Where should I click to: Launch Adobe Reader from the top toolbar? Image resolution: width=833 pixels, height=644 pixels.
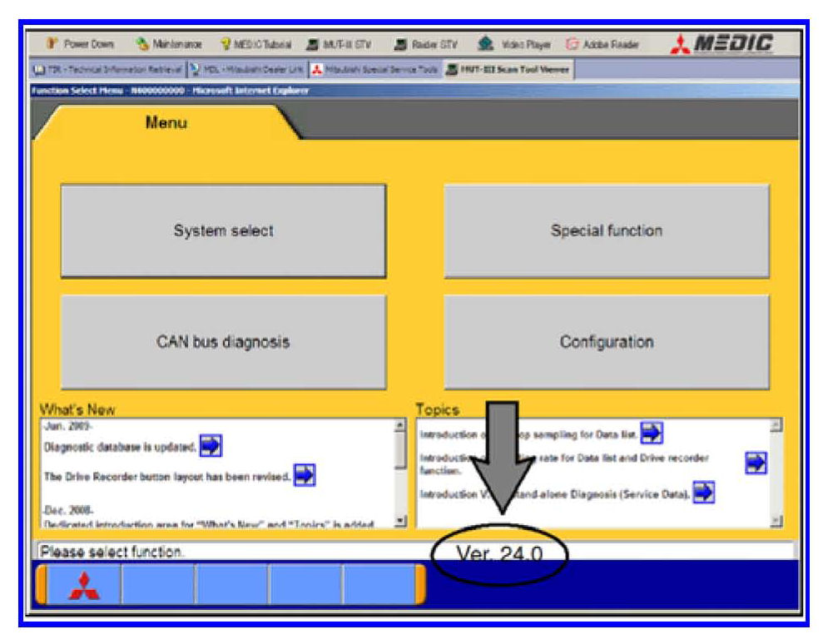599,45
